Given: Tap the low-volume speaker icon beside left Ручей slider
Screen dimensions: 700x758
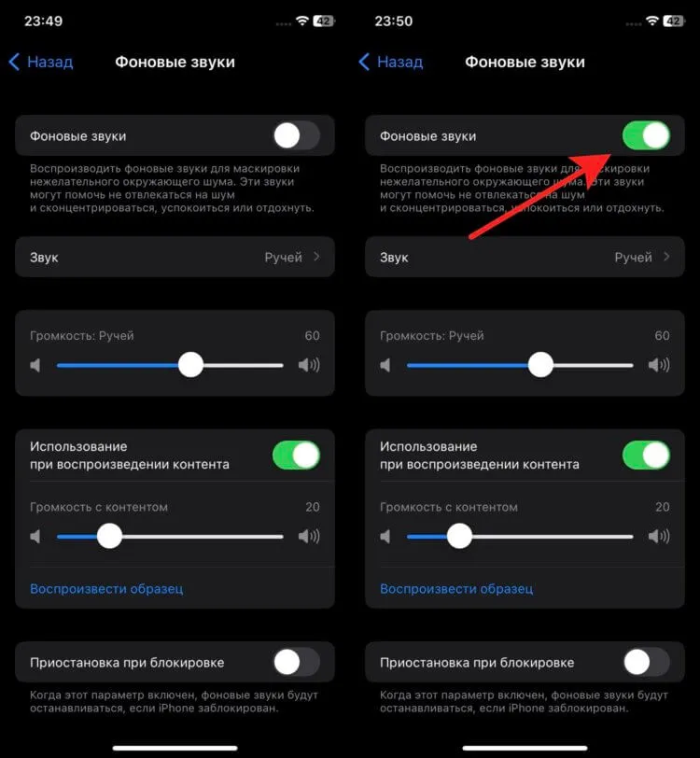Looking at the screenshot, I should (35, 365).
